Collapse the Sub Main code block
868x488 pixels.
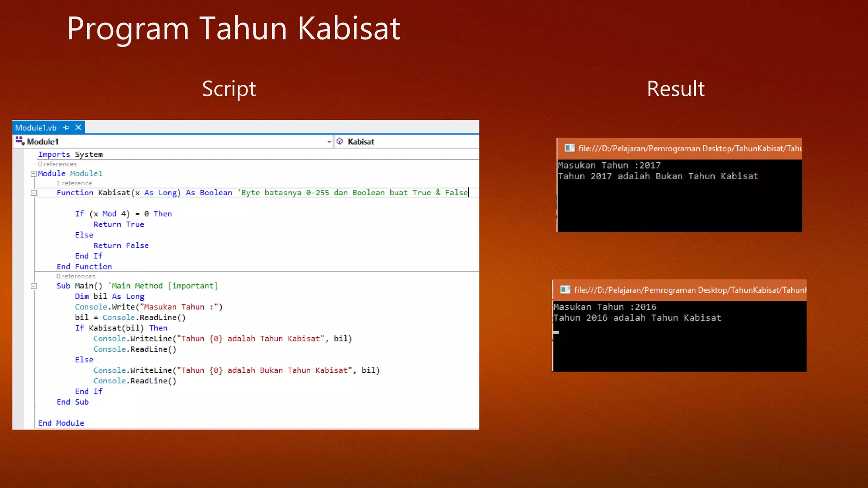coord(33,286)
